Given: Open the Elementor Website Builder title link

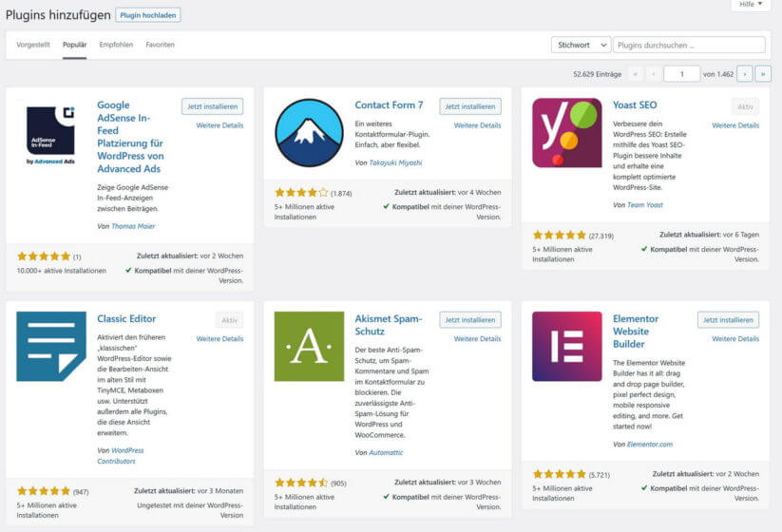Looking at the screenshot, I should 636,332.
